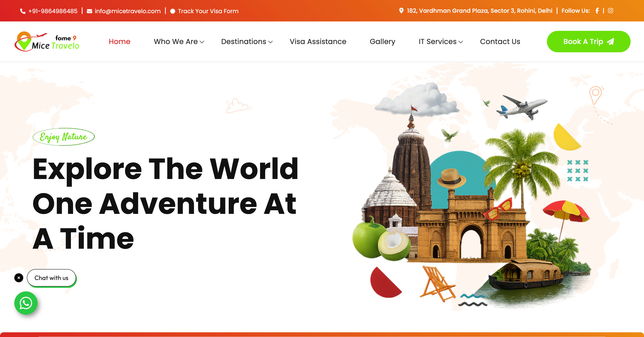Dismiss the Chat with us bubble
The height and width of the screenshot is (337, 644).
click(x=19, y=278)
